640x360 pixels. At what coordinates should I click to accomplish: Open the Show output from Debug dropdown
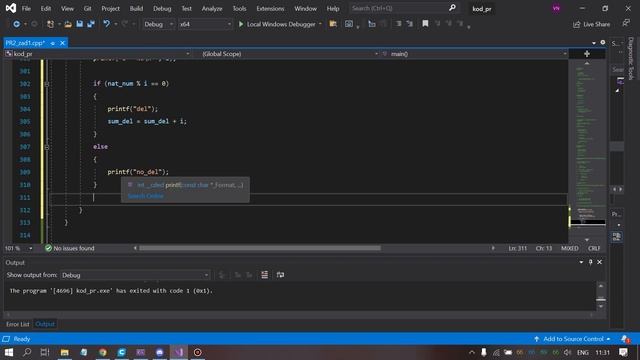pos(135,275)
